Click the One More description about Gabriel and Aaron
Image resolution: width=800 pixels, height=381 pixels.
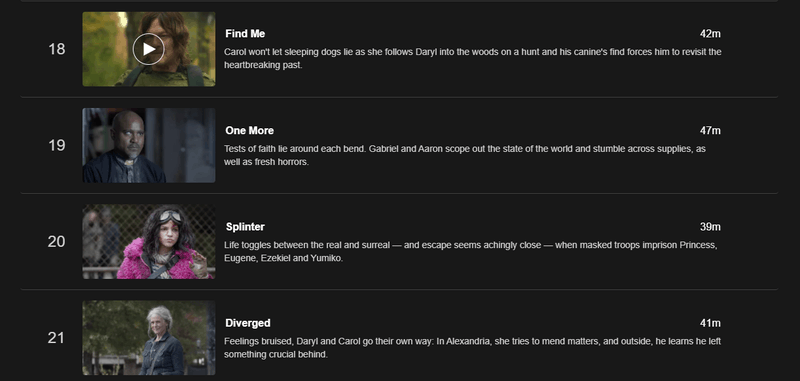(x=465, y=156)
